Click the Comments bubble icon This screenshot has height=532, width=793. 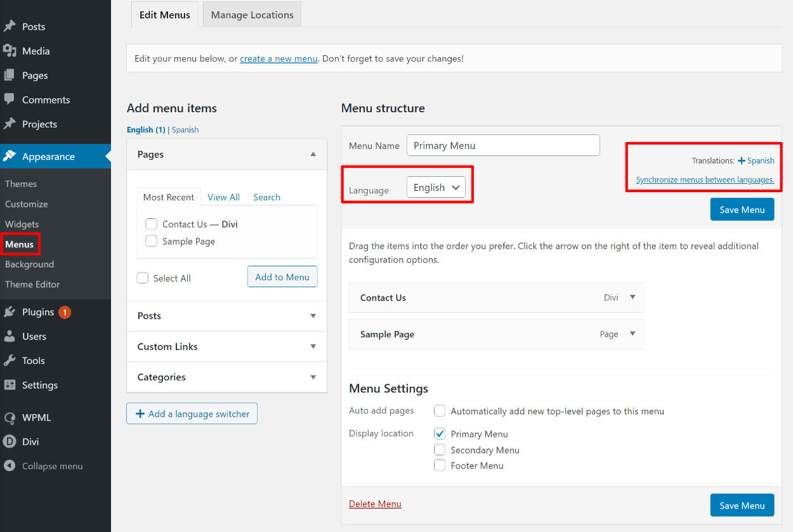10,100
